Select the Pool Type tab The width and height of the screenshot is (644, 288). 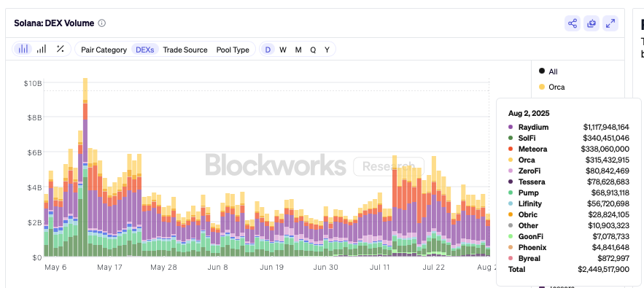coord(233,50)
